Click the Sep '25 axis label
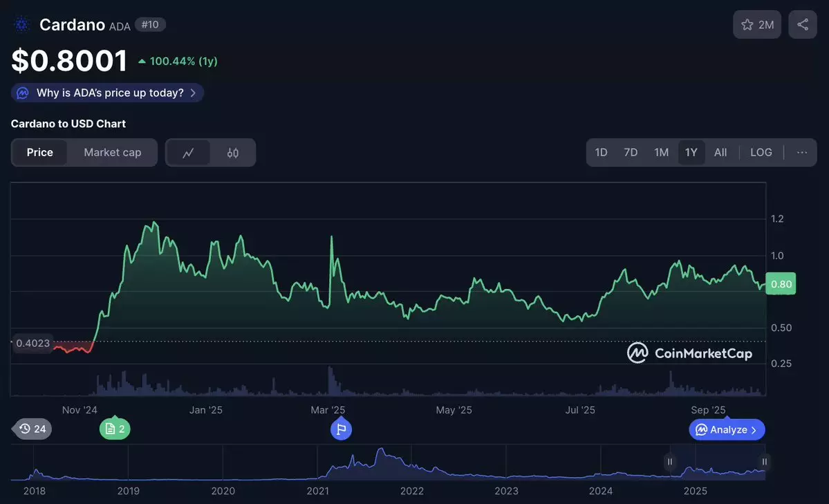Screen dimensions: 829x504 pos(708,410)
